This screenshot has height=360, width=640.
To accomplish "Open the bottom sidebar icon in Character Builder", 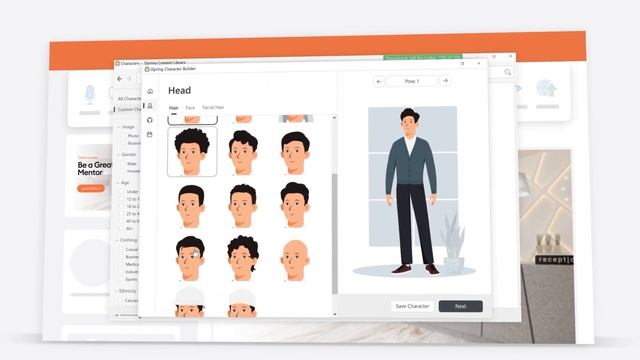I will (x=150, y=134).
